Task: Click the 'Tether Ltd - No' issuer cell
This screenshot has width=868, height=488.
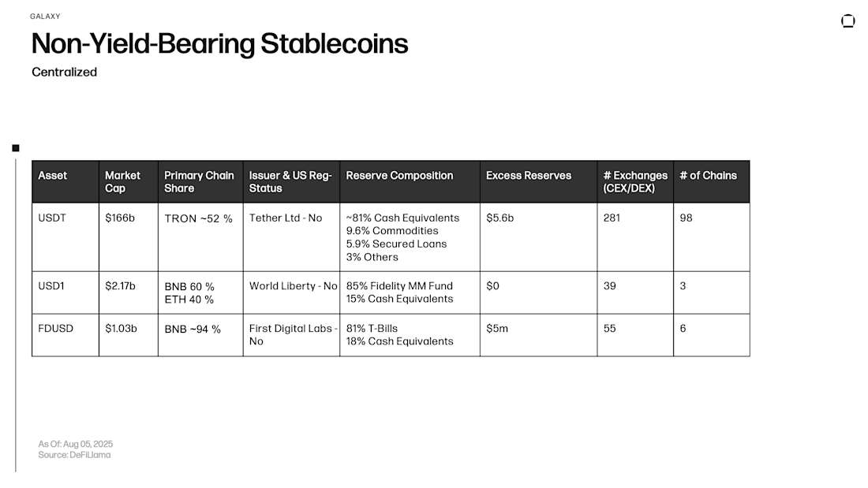Action: point(286,218)
